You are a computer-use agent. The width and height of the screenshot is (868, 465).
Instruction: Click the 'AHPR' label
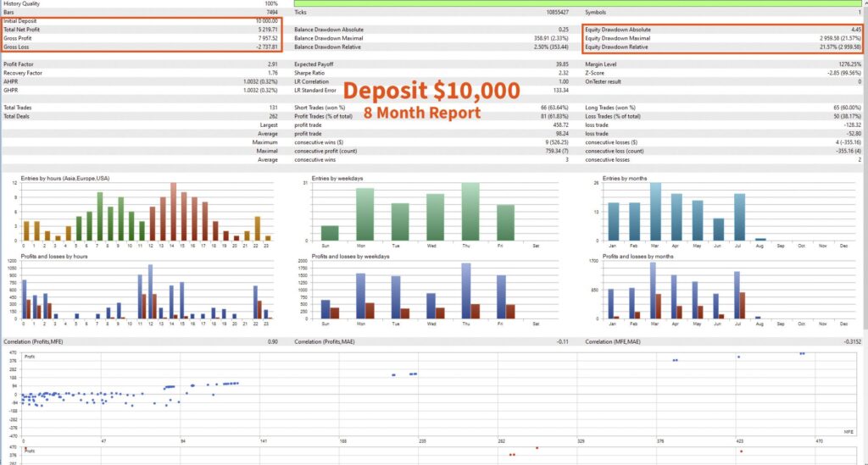[10, 82]
